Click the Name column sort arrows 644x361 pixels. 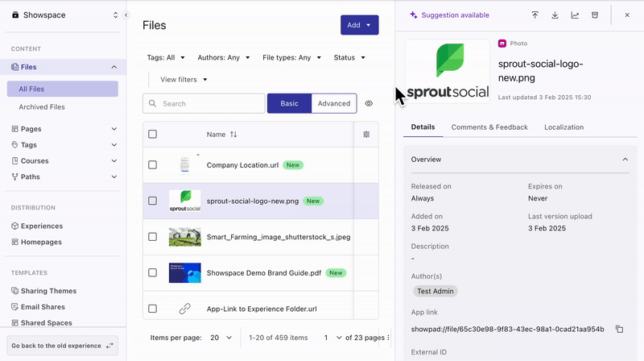point(233,135)
